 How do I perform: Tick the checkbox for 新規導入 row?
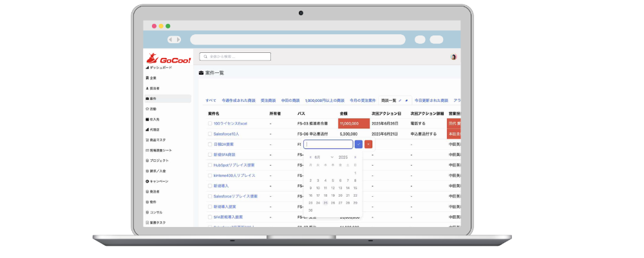[x=210, y=186]
